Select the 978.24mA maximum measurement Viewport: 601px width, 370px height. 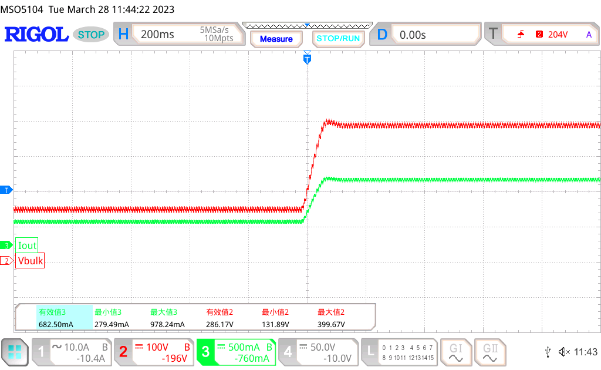coord(167,324)
